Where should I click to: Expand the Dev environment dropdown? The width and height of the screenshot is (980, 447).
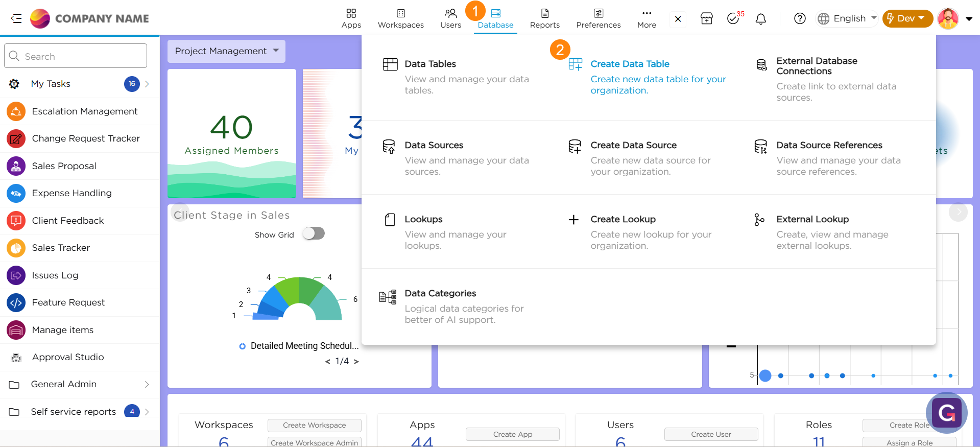coord(907,19)
